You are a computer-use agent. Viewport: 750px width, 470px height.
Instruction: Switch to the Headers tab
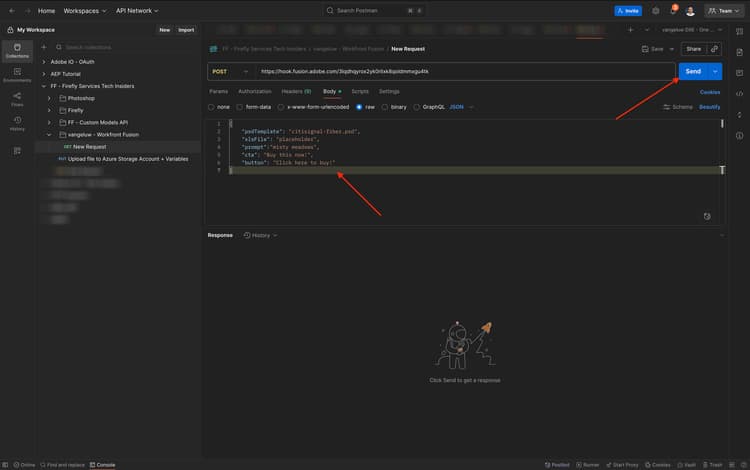tap(295, 91)
